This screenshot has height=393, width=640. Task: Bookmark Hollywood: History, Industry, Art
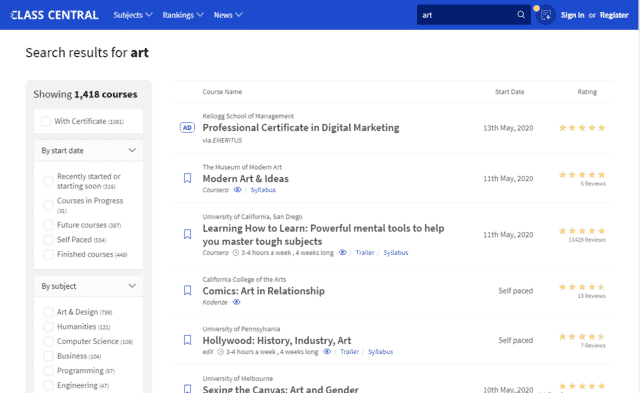pyautogui.click(x=187, y=340)
